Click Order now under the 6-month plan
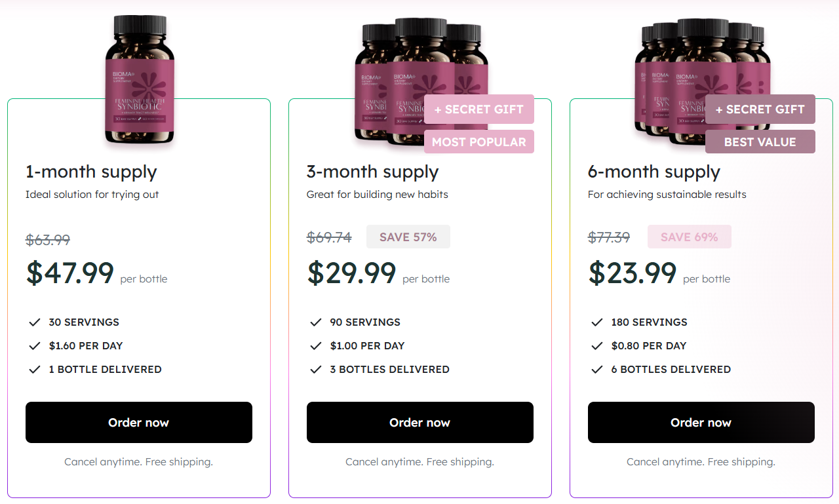The image size is (839, 504). [701, 422]
